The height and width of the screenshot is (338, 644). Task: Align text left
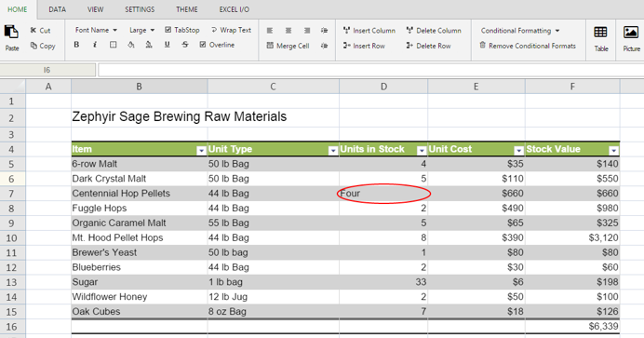coord(270,31)
